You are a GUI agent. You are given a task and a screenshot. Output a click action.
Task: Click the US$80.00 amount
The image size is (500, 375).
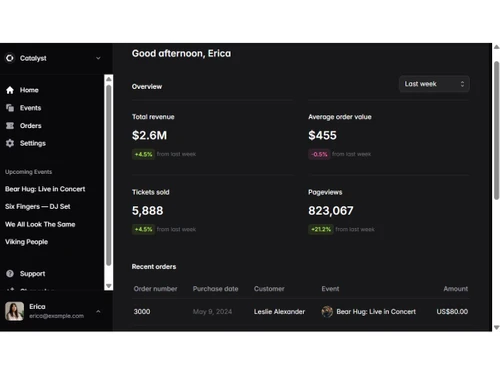(452, 312)
